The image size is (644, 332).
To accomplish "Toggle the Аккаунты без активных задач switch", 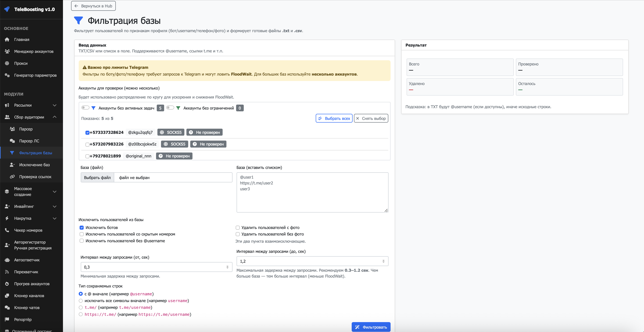I will tap(85, 108).
